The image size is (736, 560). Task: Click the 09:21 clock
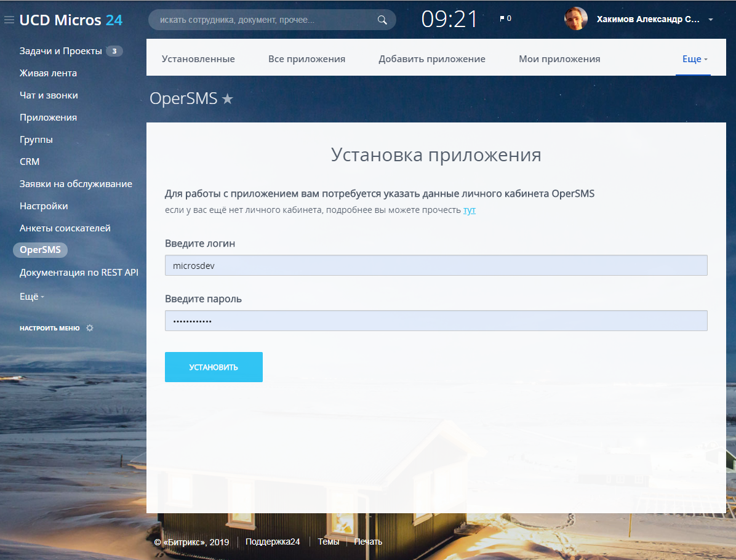[449, 19]
